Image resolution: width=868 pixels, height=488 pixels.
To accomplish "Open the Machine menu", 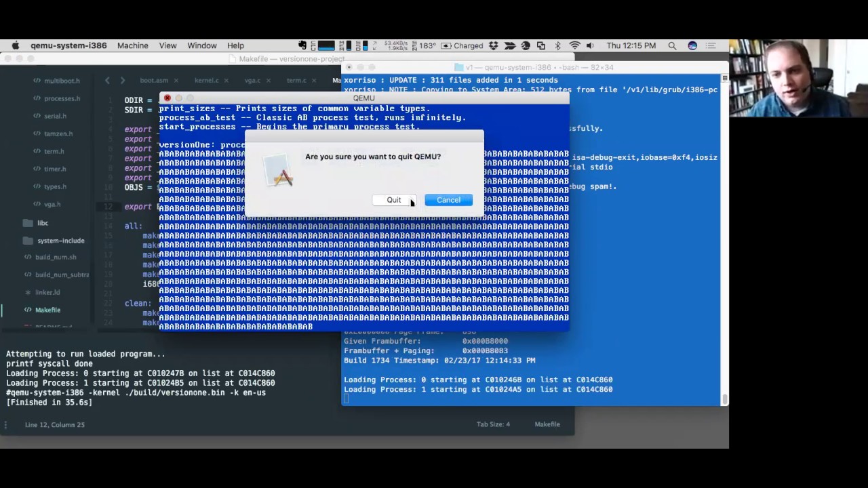I will tap(133, 45).
